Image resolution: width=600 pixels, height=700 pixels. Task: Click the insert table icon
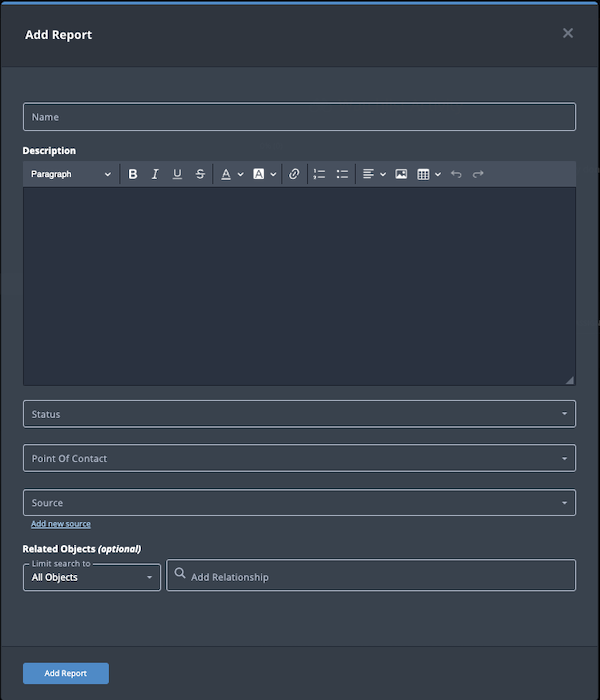click(x=423, y=174)
